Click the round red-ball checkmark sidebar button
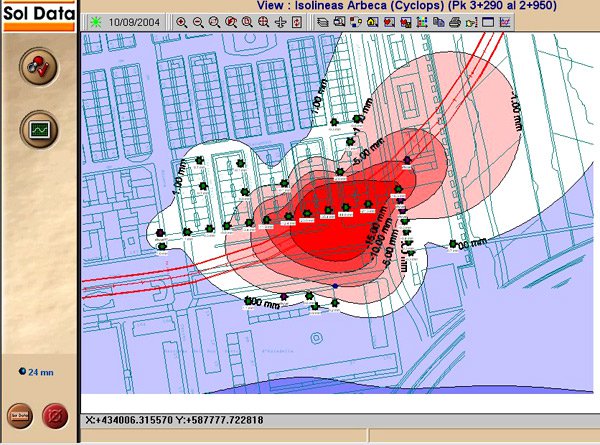 (x=39, y=67)
